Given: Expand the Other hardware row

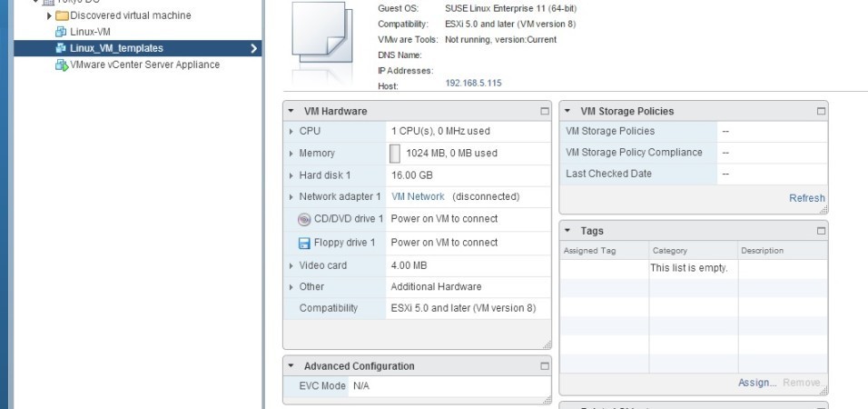Looking at the screenshot, I should pyautogui.click(x=291, y=287).
